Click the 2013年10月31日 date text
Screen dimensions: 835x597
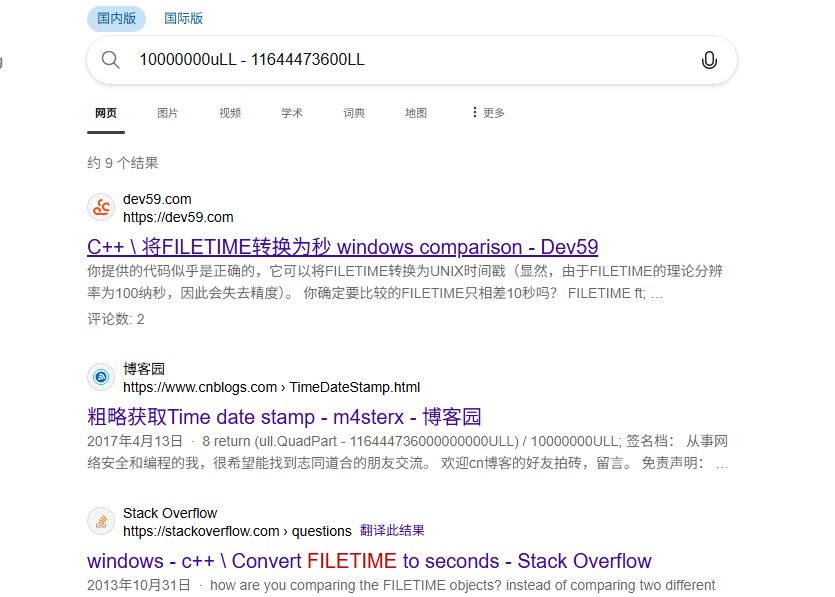pyautogui.click(x=139, y=585)
